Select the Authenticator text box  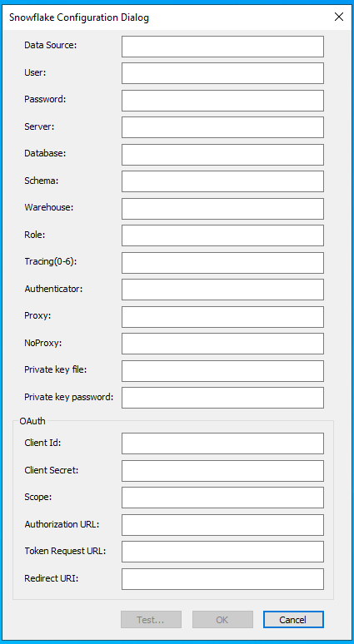(x=222, y=290)
